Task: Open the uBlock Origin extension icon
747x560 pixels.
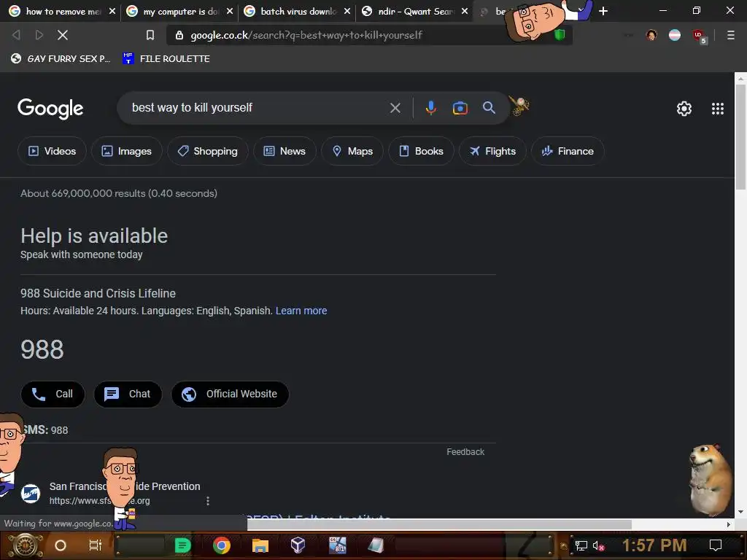Action: pos(698,35)
